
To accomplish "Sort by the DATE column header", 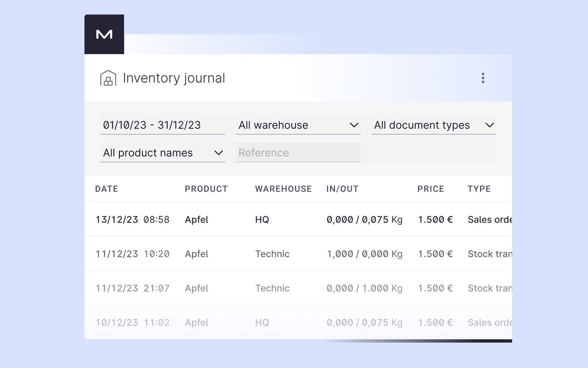I will pos(107,189).
